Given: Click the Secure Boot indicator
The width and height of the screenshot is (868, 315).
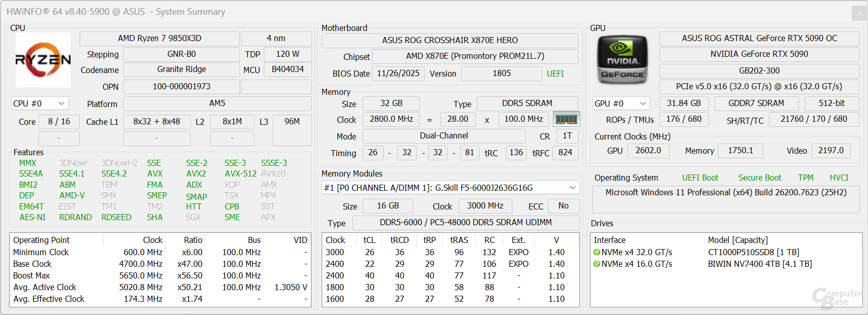Looking at the screenshot, I should click(759, 178).
